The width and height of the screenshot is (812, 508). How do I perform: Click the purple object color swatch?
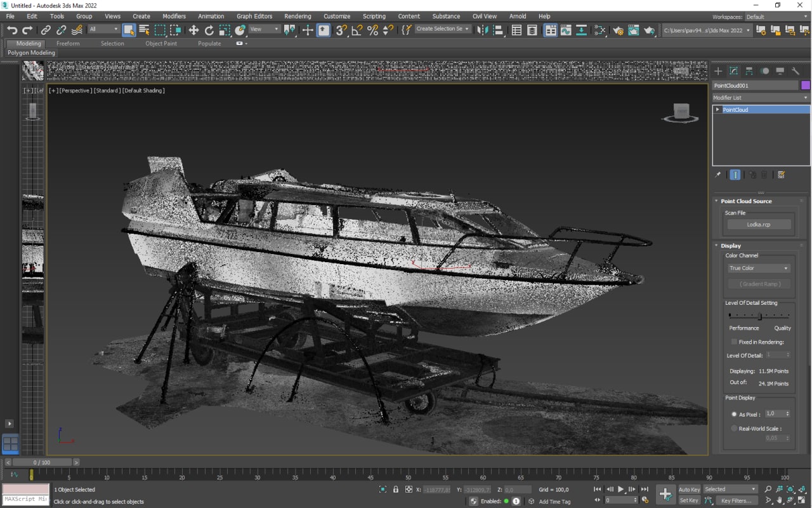coord(806,85)
